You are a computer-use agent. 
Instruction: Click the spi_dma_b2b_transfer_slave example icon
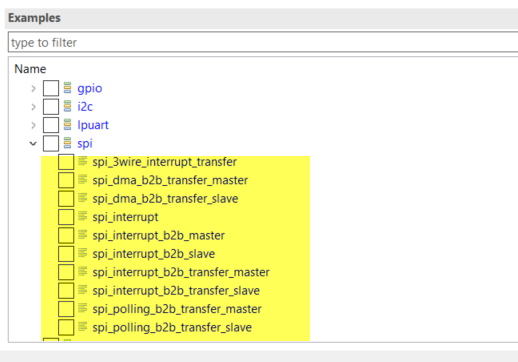83,198
